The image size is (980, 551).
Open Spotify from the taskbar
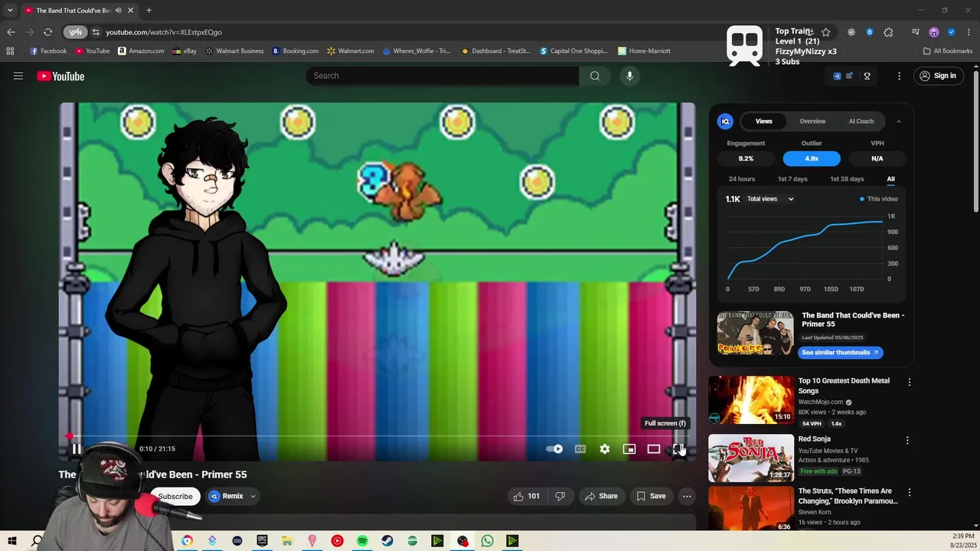click(362, 541)
